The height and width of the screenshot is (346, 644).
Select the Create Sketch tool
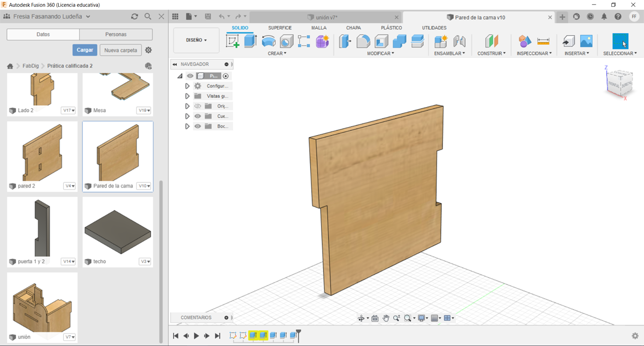pos(233,41)
